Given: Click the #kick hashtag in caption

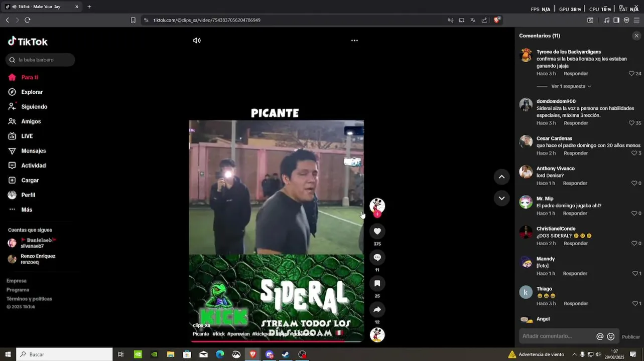Looking at the screenshot, I should tap(218, 334).
